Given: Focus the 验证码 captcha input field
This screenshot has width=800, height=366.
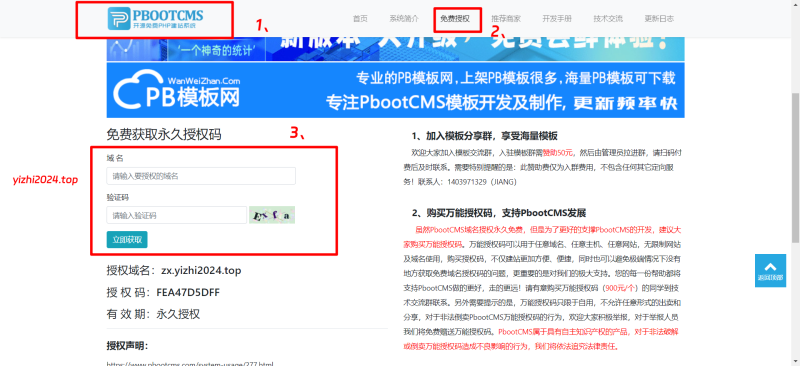Looking at the screenshot, I should tap(177, 215).
